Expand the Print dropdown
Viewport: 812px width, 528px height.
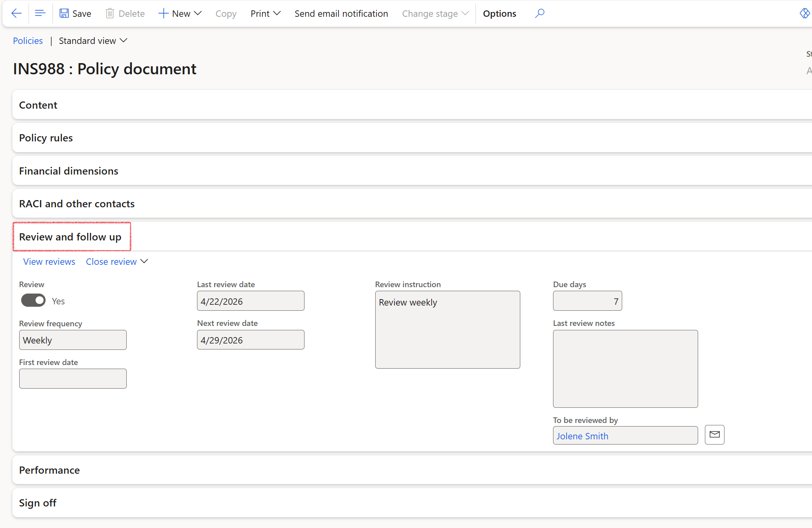click(x=265, y=14)
